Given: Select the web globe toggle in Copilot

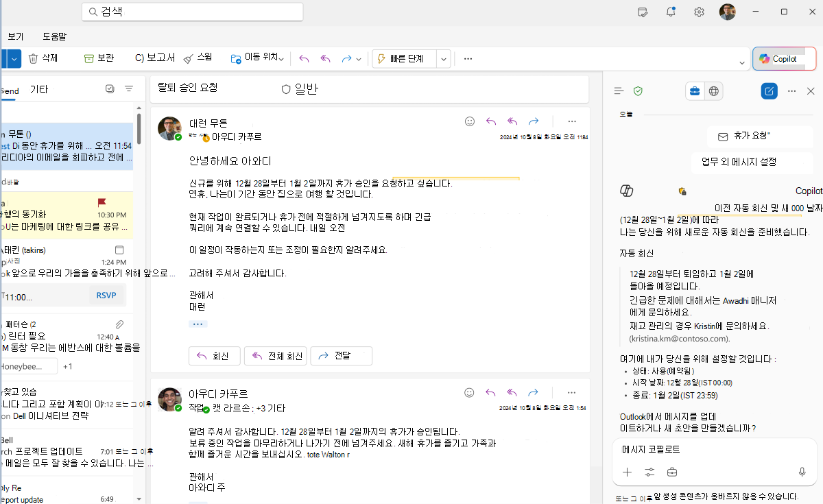Looking at the screenshot, I should tap(714, 91).
